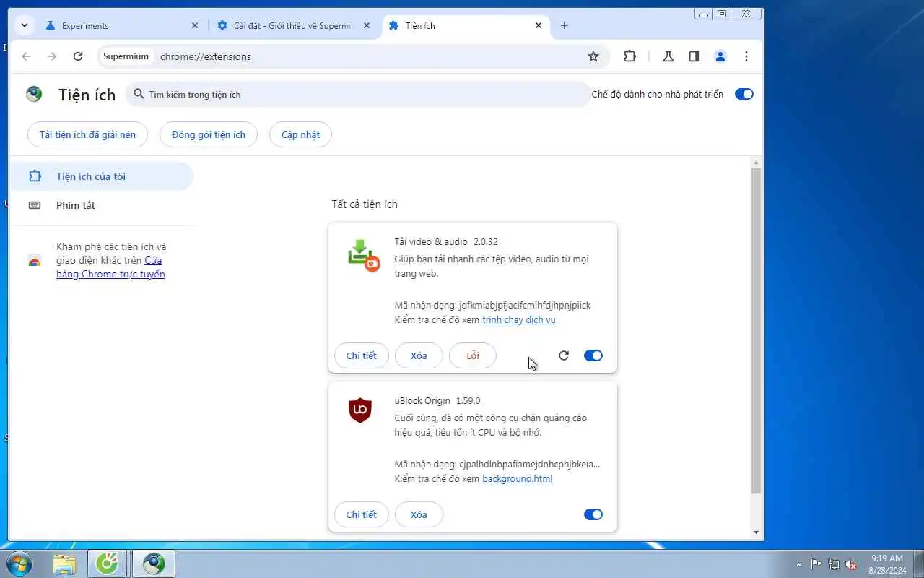This screenshot has height=578, width=924.
Task: Click Xóa for uBlock Origin
Action: tap(419, 514)
